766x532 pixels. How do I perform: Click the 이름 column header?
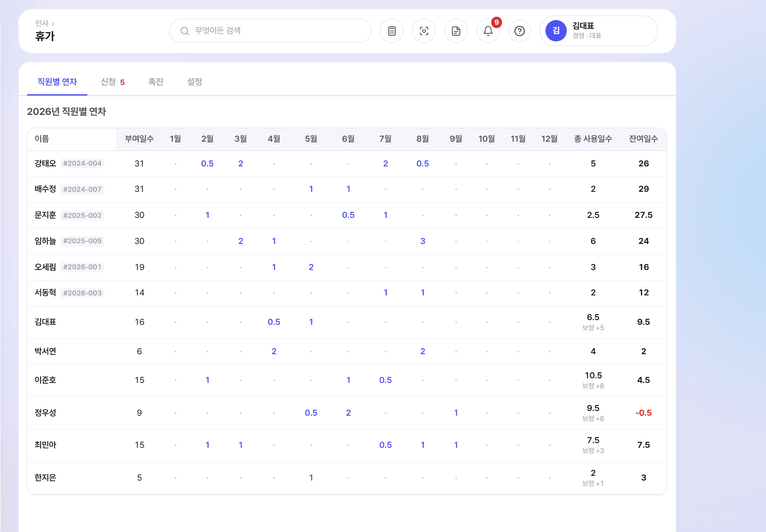42,139
